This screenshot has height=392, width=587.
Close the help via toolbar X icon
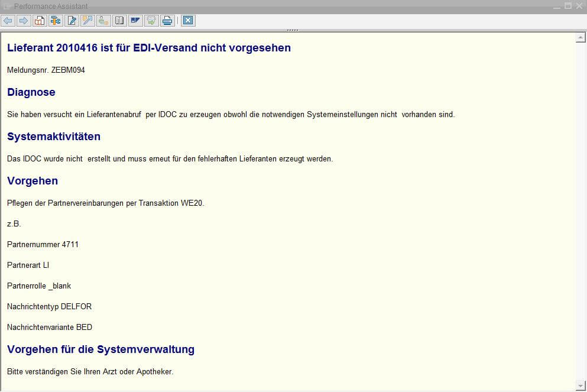(x=188, y=21)
